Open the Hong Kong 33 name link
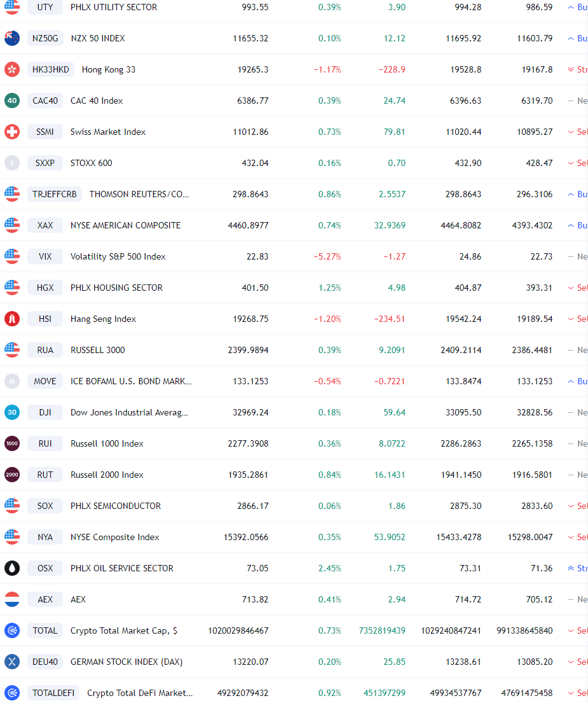The width and height of the screenshot is (588, 703). (x=108, y=69)
